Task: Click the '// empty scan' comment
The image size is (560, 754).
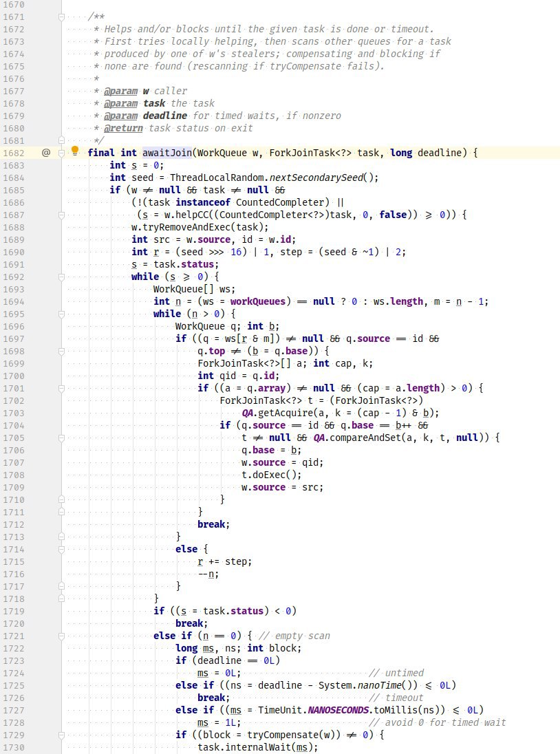Action: pos(294,636)
